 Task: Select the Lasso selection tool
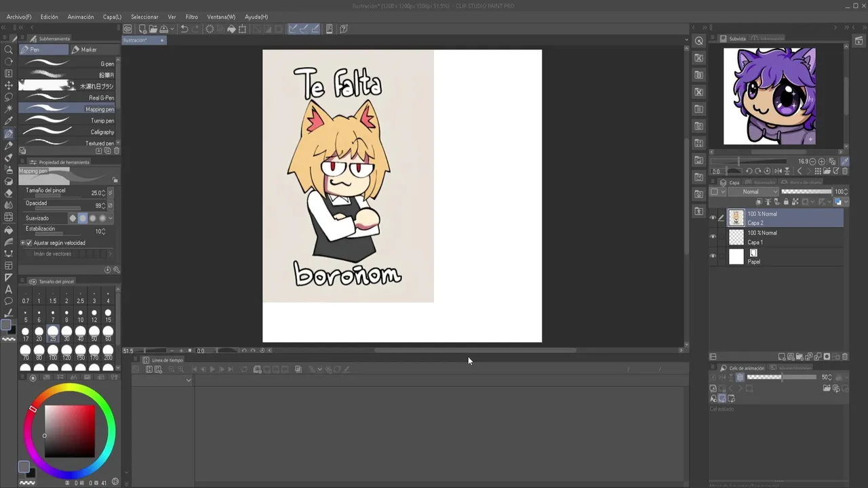pyautogui.click(x=8, y=97)
